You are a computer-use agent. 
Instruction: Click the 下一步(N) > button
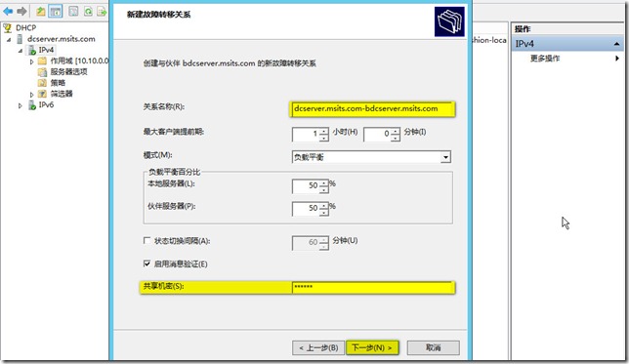point(372,347)
